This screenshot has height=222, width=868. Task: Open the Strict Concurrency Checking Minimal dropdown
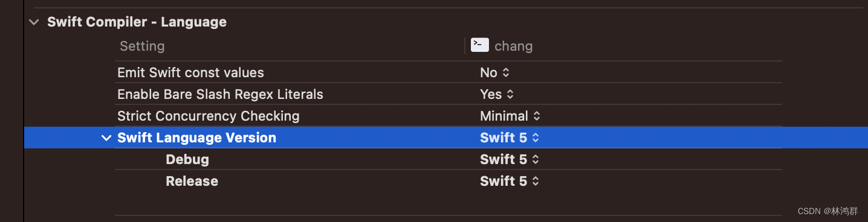[x=510, y=116]
